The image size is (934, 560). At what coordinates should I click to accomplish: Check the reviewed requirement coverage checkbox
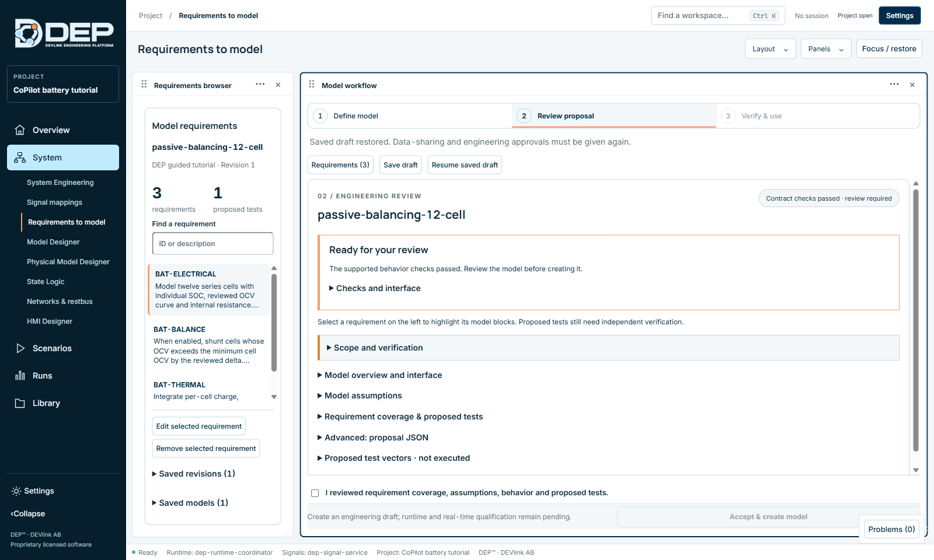click(x=315, y=493)
